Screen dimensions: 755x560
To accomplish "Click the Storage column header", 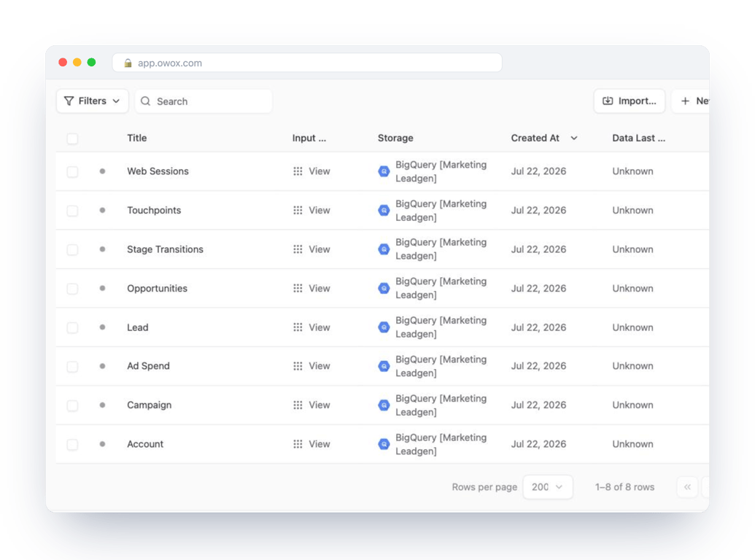I will 395,138.
